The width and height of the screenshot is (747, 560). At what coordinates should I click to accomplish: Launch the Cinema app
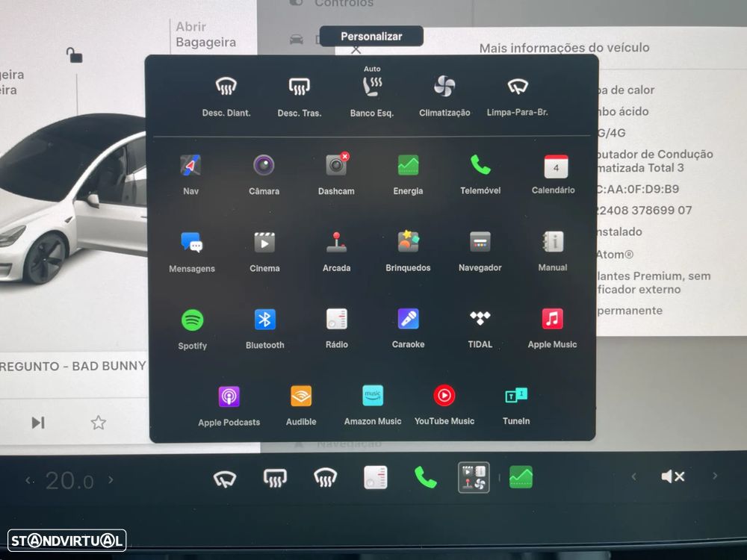265,252
